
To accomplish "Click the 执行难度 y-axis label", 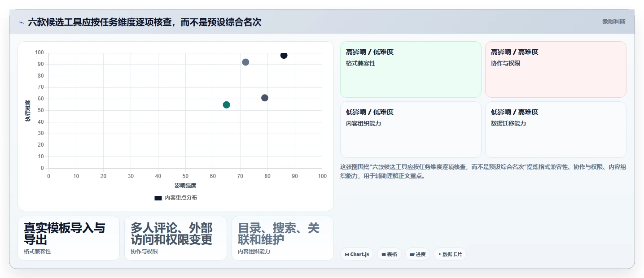I will pyautogui.click(x=28, y=111).
